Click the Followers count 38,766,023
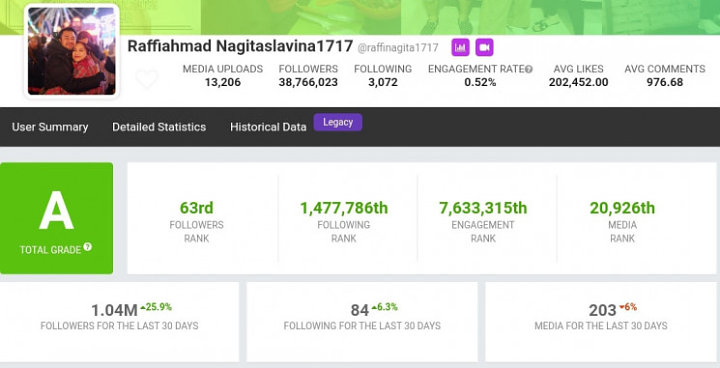Screen dimensions: 720x368 pyautogui.click(x=308, y=82)
